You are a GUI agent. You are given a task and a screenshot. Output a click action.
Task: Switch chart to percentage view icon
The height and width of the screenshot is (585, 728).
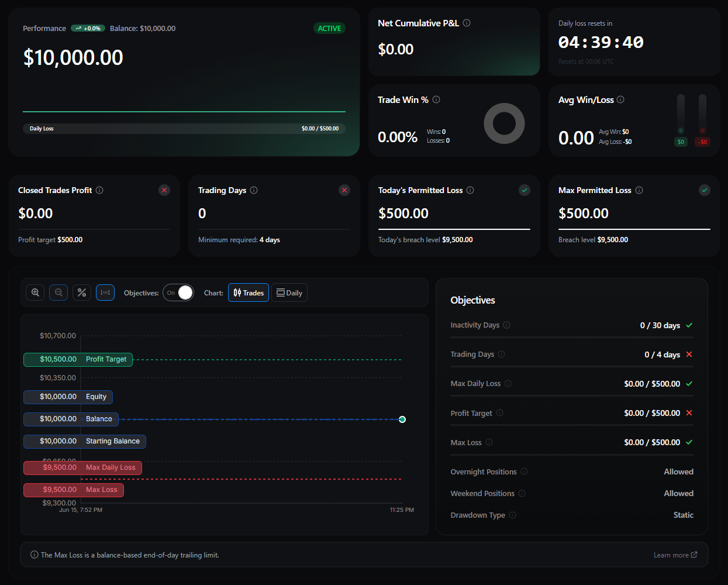82,292
